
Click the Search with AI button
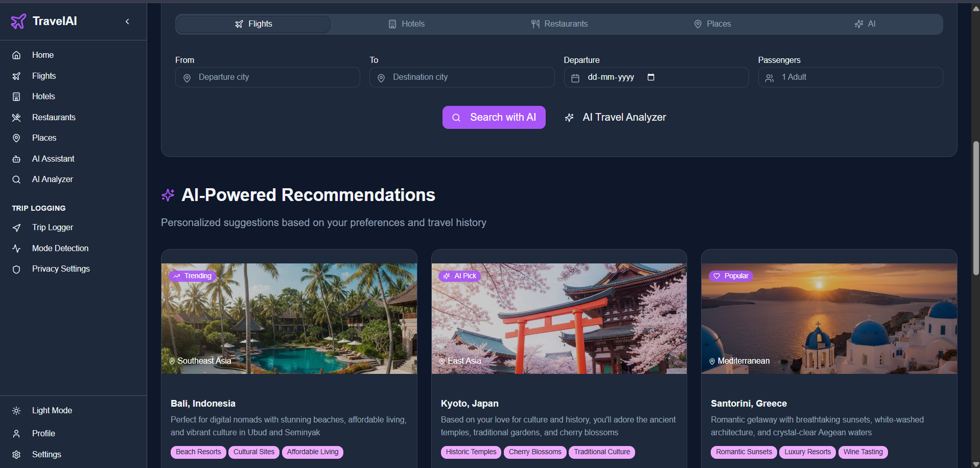[x=494, y=117]
